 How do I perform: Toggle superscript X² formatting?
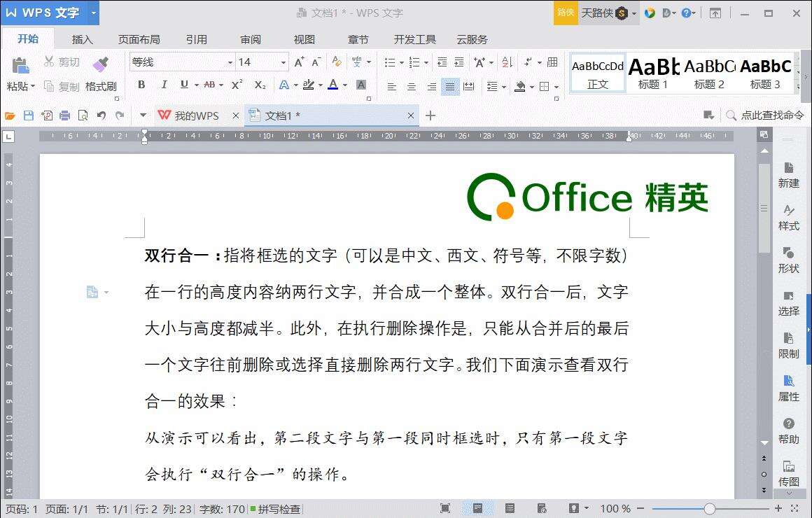237,85
